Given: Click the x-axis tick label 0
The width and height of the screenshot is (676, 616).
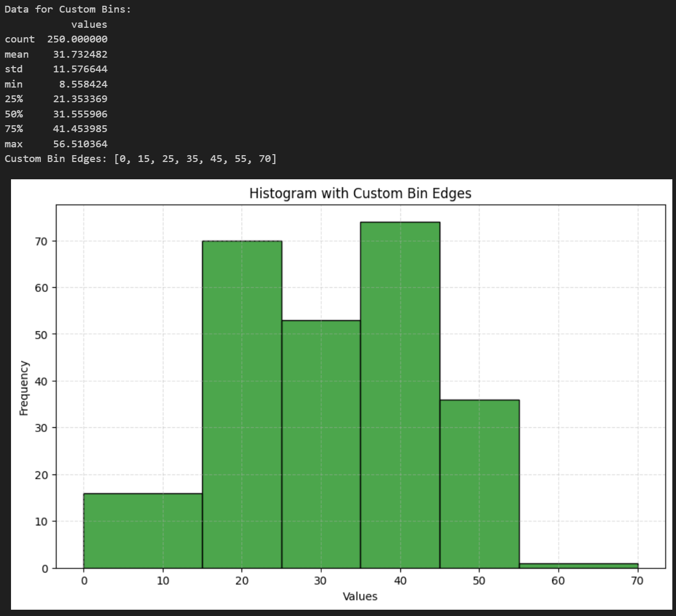Looking at the screenshot, I should (x=84, y=581).
